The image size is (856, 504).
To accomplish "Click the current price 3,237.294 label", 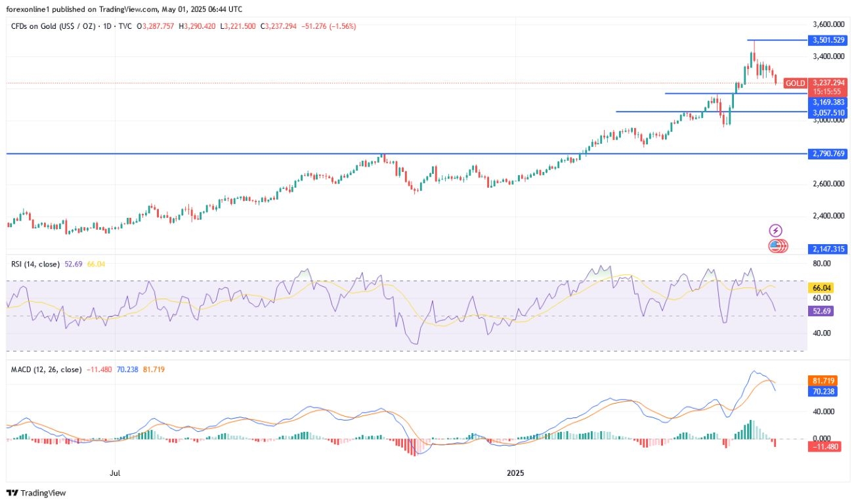I will pos(828,83).
